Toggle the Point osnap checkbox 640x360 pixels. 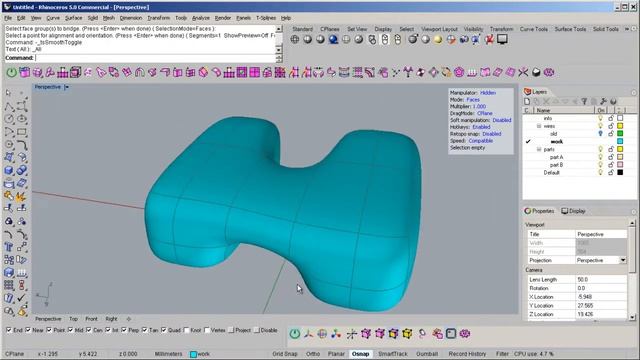pyautogui.click(x=49, y=330)
